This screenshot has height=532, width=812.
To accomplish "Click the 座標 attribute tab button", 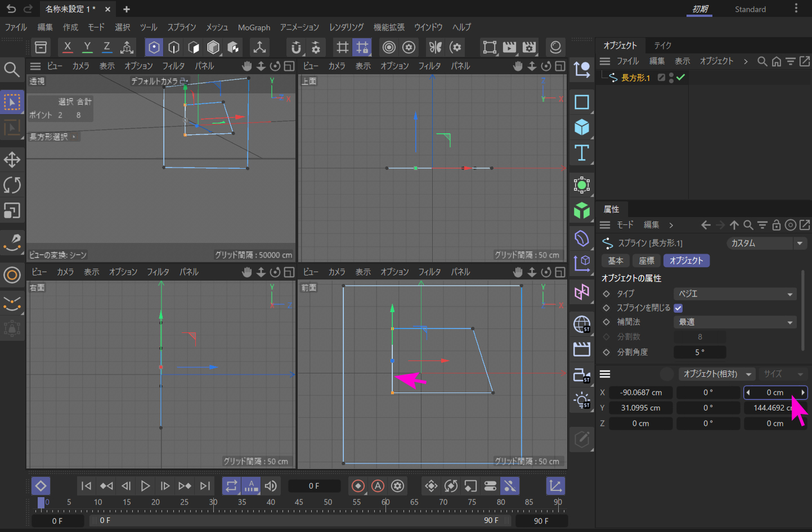I will pos(647,260).
